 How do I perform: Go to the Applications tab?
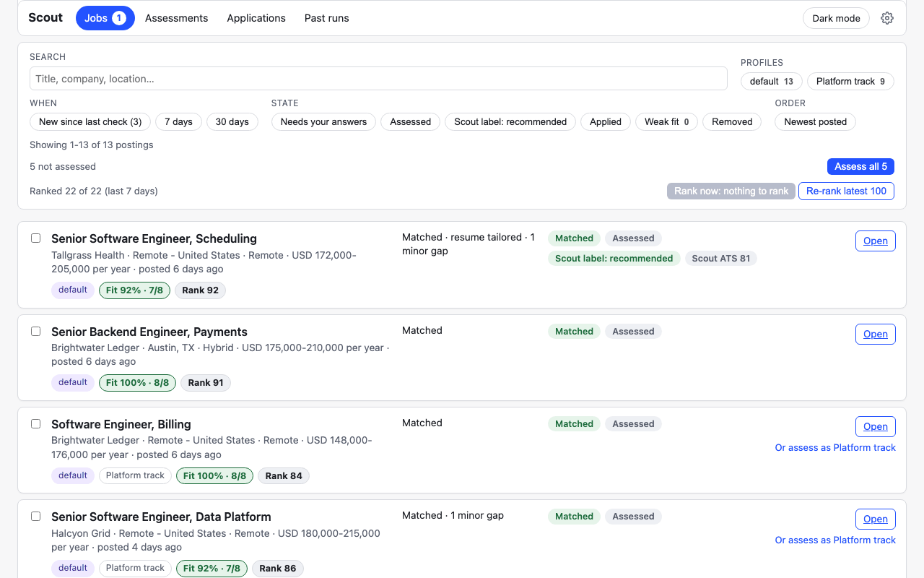click(x=256, y=18)
